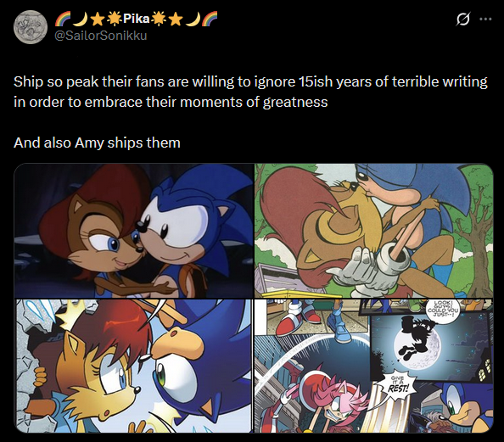Open the animated Sonic and Sally cartoon image

coord(134,231)
